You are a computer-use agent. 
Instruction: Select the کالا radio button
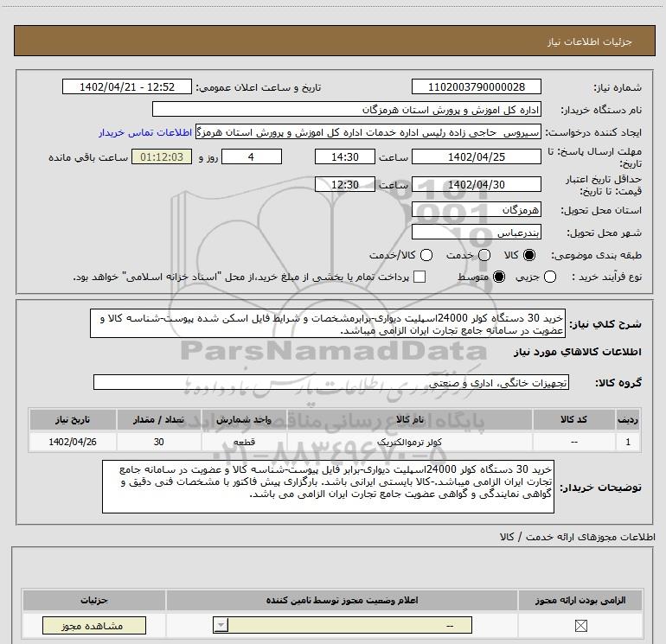[x=529, y=255]
